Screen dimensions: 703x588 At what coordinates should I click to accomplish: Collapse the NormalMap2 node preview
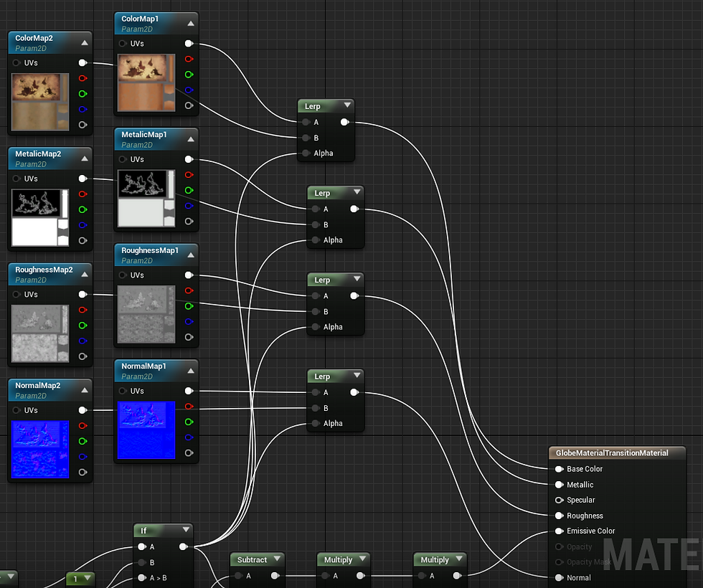[x=85, y=390]
